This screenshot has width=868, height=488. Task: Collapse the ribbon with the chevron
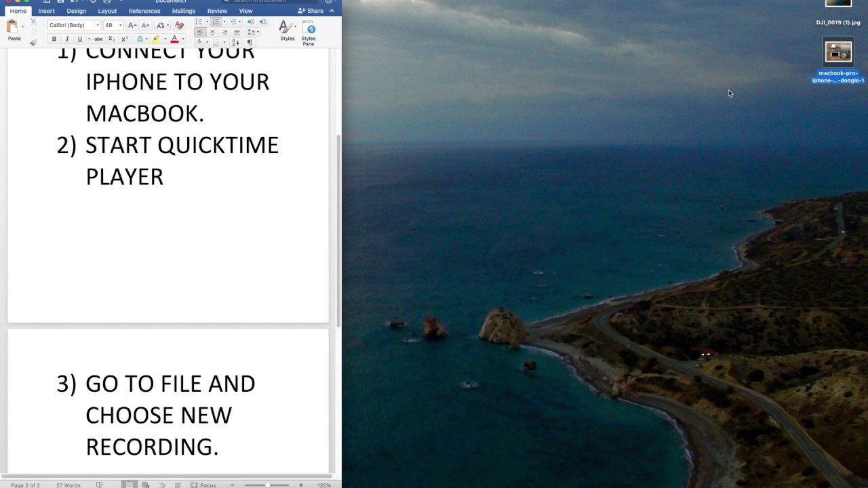tap(332, 11)
